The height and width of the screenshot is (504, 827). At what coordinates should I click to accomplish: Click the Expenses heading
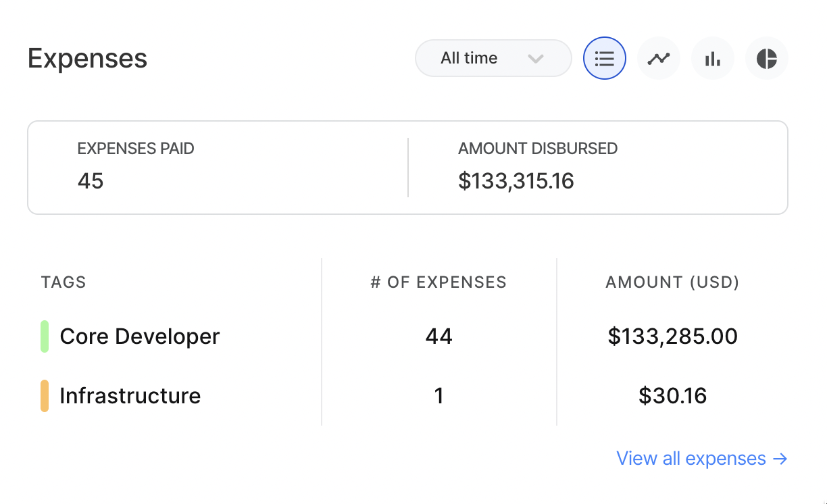coord(86,59)
